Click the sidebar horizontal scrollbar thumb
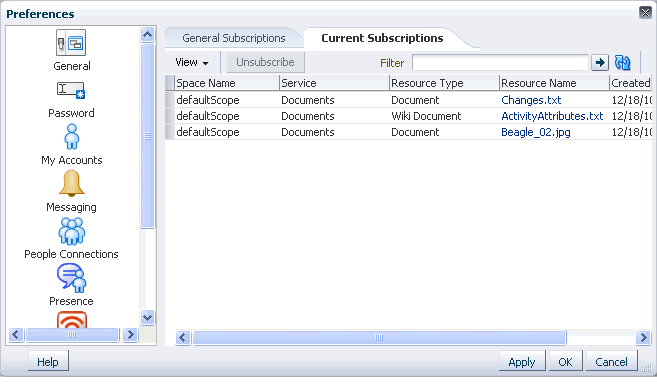 pyautogui.click(x=72, y=334)
